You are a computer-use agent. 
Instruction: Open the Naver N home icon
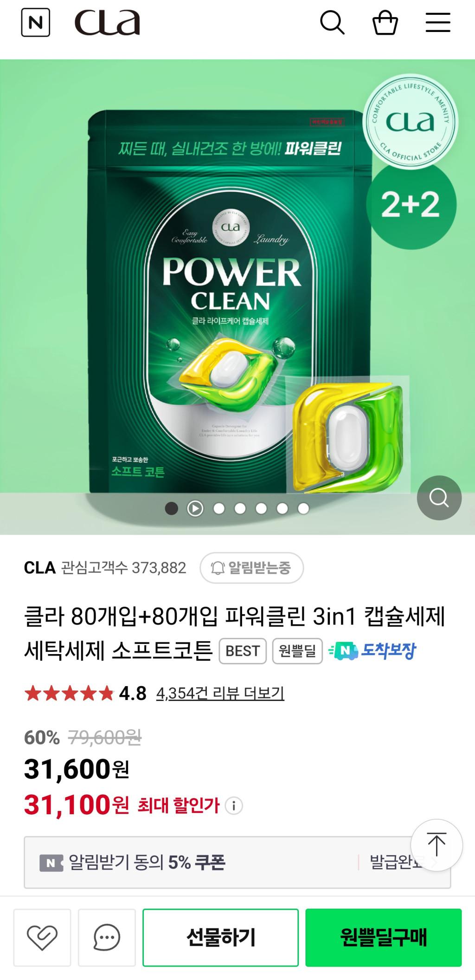click(x=36, y=22)
